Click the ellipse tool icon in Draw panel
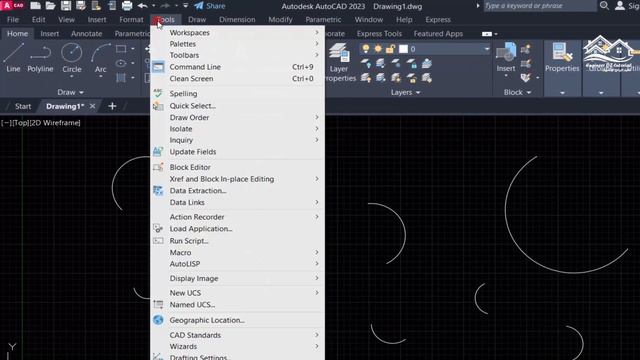This screenshot has height=360, width=640. [121, 63]
